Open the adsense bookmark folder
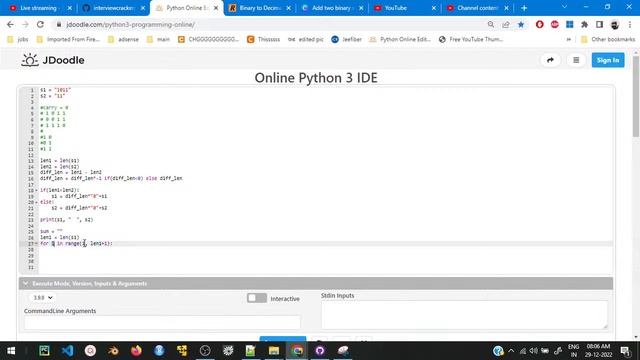640x360 pixels. click(x=123, y=39)
